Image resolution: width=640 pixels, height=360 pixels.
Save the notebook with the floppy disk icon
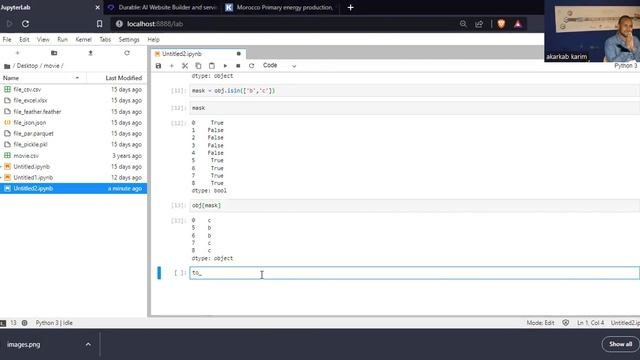coord(158,66)
